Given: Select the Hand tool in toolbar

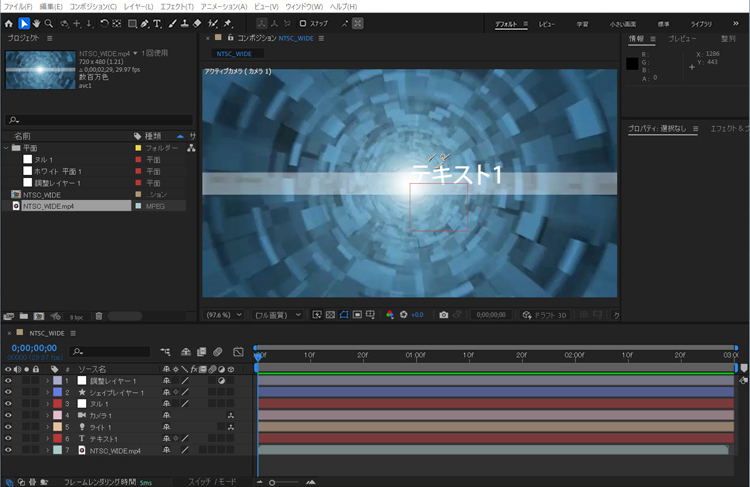Looking at the screenshot, I should tap(37, 23).
